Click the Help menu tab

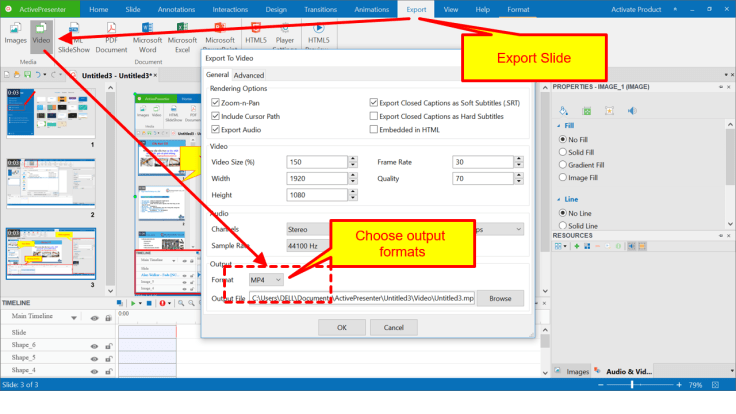pyautogui.click(x=483, y=9)
